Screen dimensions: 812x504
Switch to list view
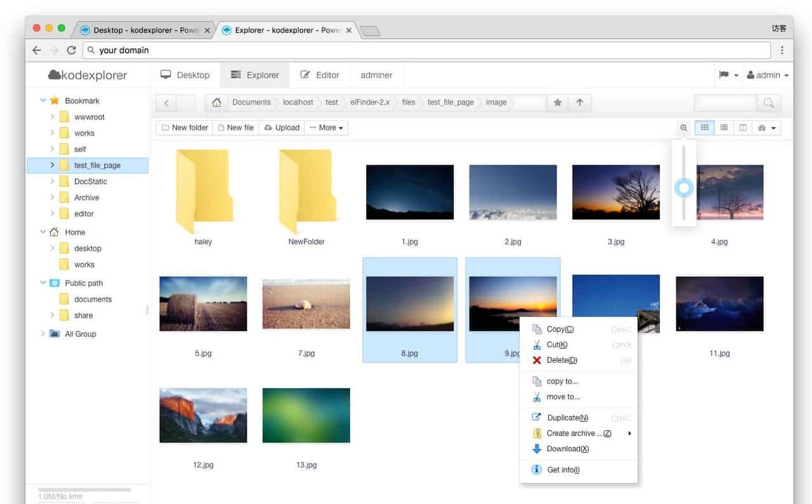pyautogui.click(x=723, y=128)
